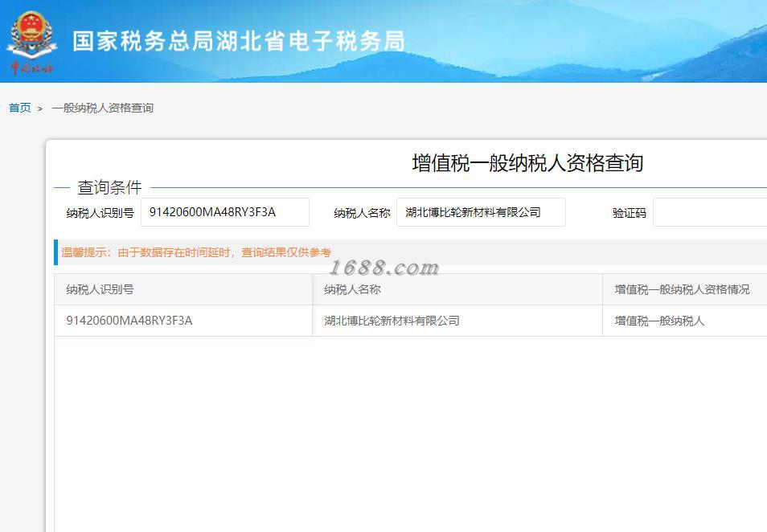Click the 温馨提示 notice text
The image size is (767, 532).
[196, 252]
